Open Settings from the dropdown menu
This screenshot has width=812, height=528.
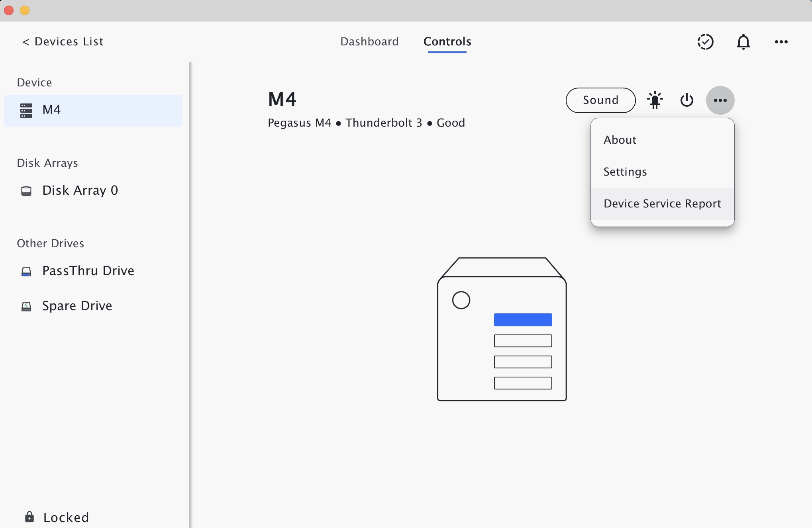[x=625, y=172]
